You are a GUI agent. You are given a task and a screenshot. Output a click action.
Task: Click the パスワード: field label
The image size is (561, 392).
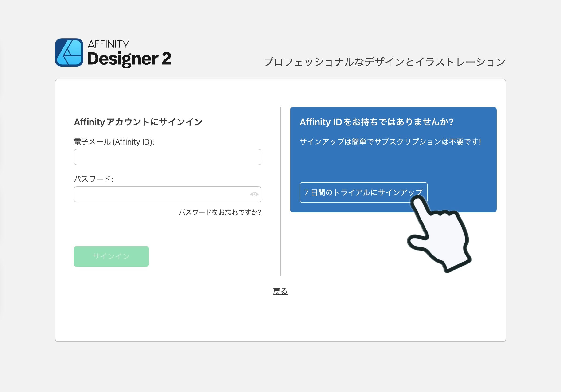pyautogui.click(x=93, y=179)
